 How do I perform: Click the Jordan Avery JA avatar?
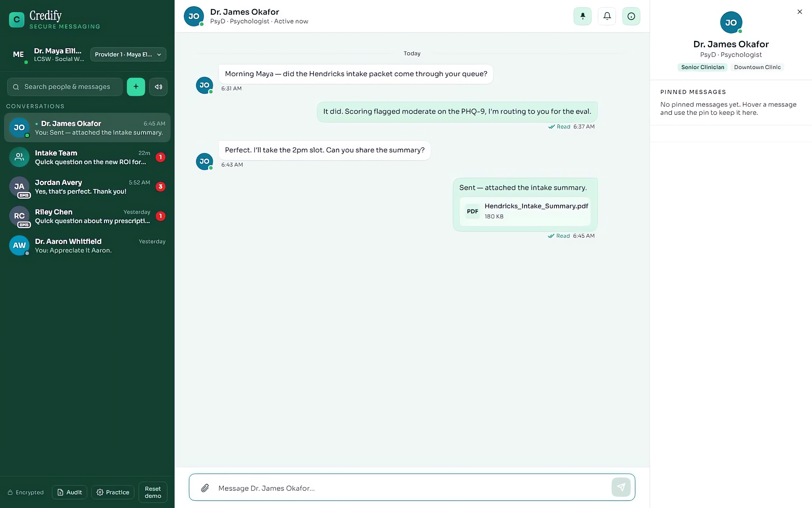[19, 186]
